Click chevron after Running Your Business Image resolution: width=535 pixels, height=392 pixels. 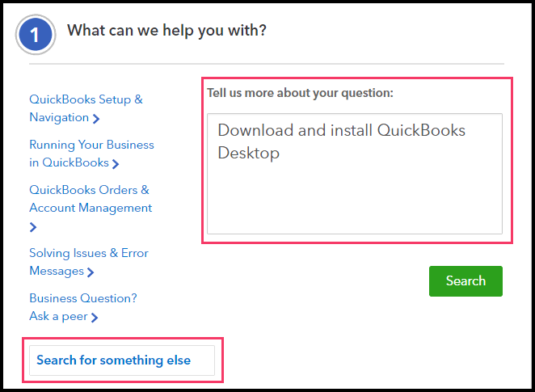point(116,164)
